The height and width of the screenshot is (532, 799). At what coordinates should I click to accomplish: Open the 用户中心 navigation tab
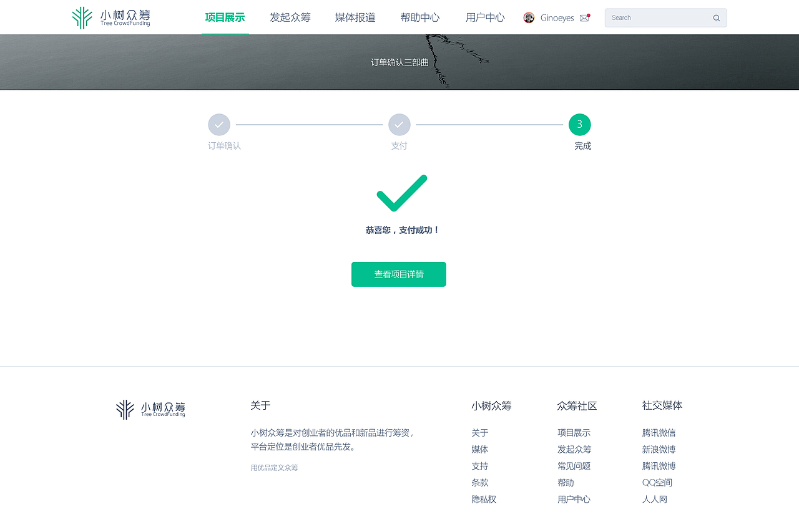coord(485,17)
